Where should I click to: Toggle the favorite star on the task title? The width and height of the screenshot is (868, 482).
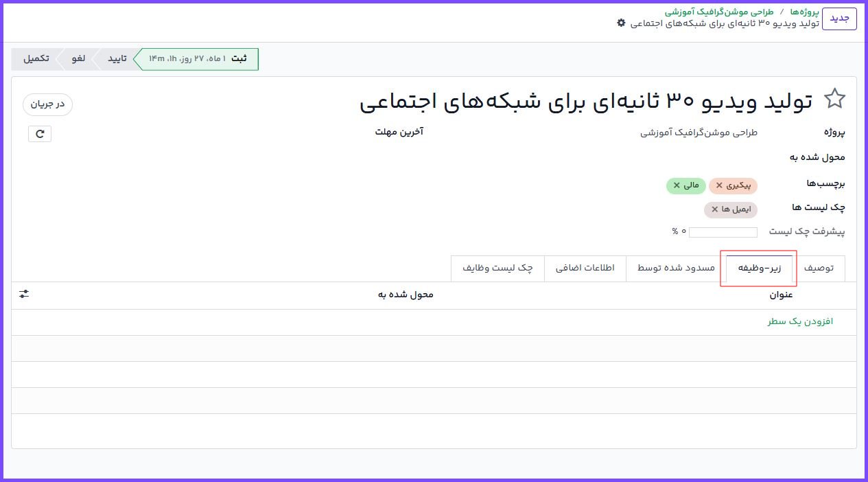(835, 97)
